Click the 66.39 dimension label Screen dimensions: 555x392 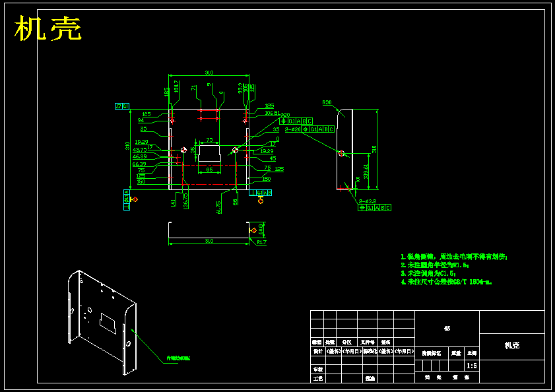click(139, 164)
